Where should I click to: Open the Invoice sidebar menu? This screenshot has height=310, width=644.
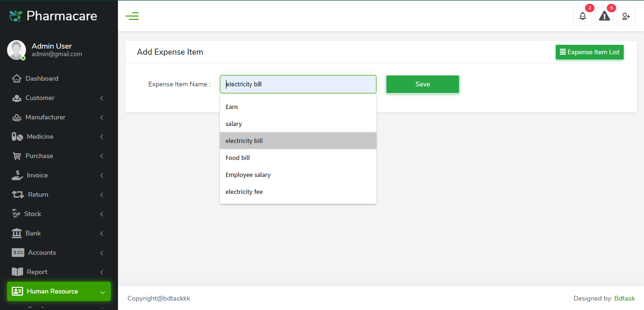tap(37, 175)
